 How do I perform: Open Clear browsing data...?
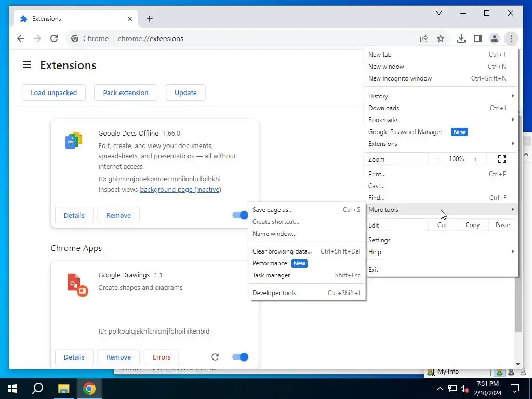[x=307, y=251]
